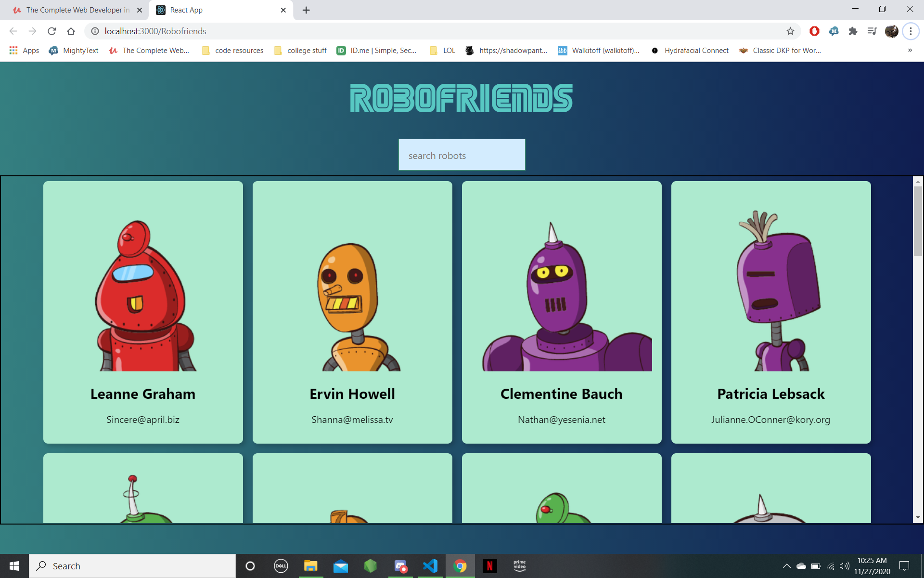Click the Shanna@melissa.tv email
This screenshot has height=578, width=924.
pos(352,420)
